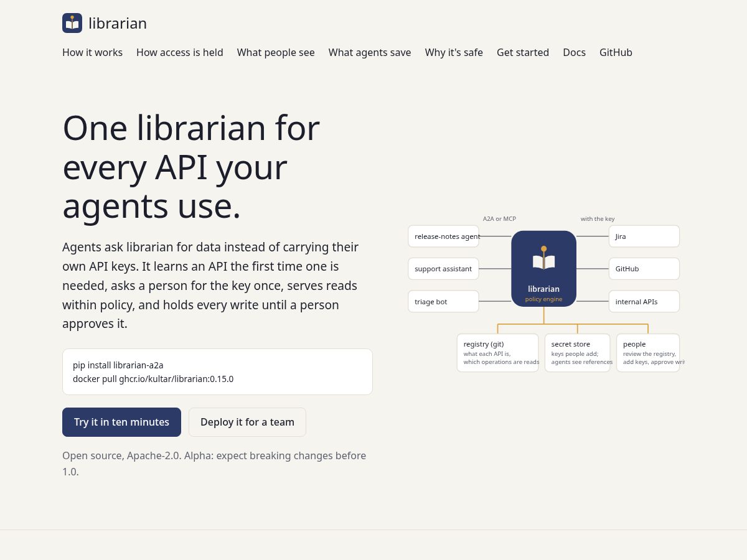Click the A2A or MCP diagram label

[x=499, y=219]
